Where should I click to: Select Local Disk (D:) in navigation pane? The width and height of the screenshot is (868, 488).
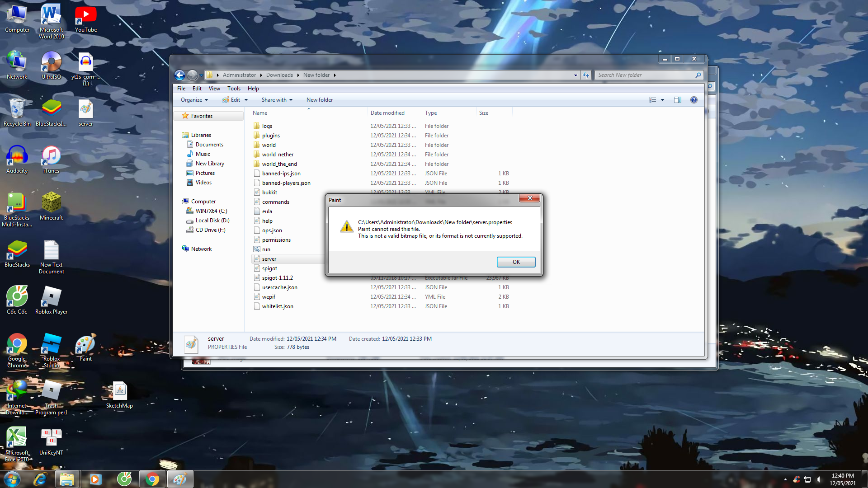click(212, 221)
